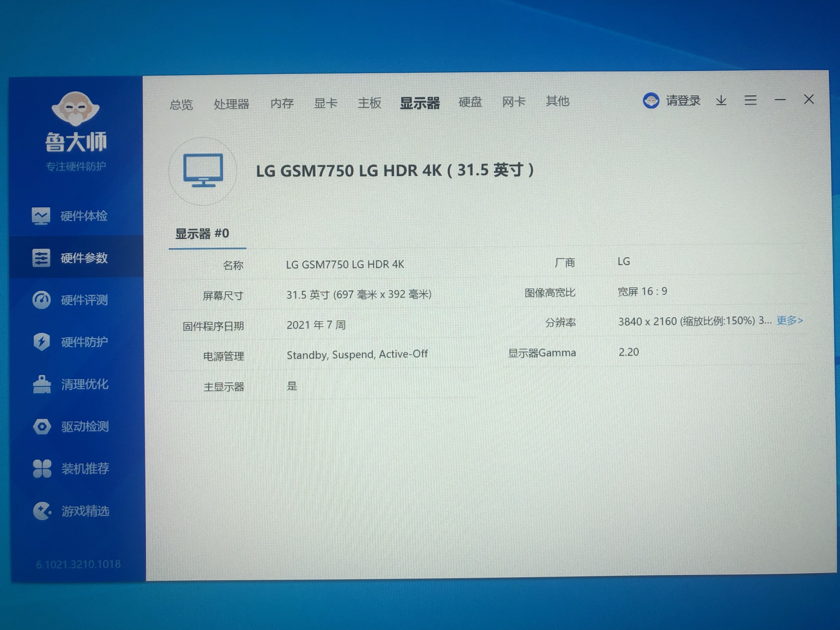The width and height of the screenshot is (840, 630).
Task: Select the 硬件防护 shield icon
Action: coord(41,342)
